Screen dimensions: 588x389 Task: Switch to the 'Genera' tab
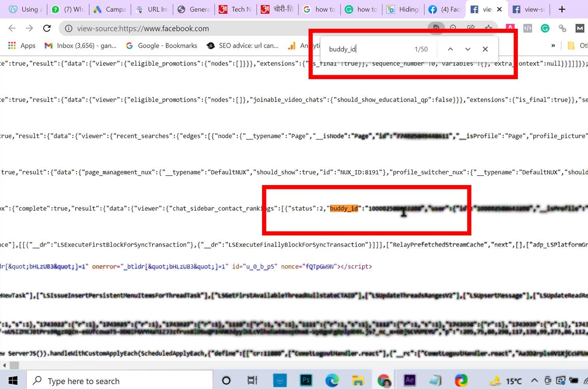click(194, 9)
